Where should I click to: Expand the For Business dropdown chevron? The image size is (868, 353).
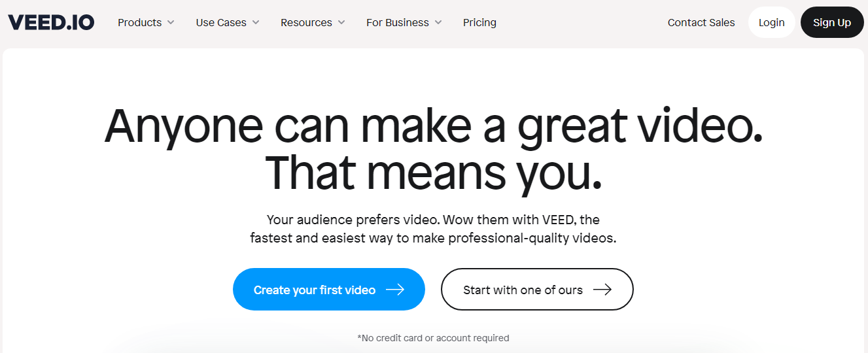438,22
